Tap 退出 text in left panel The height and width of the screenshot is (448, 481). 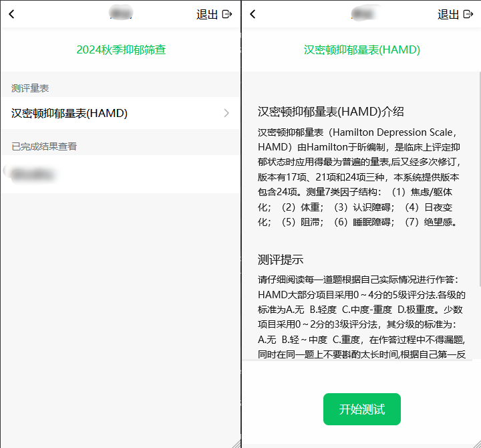pos(207,15)
